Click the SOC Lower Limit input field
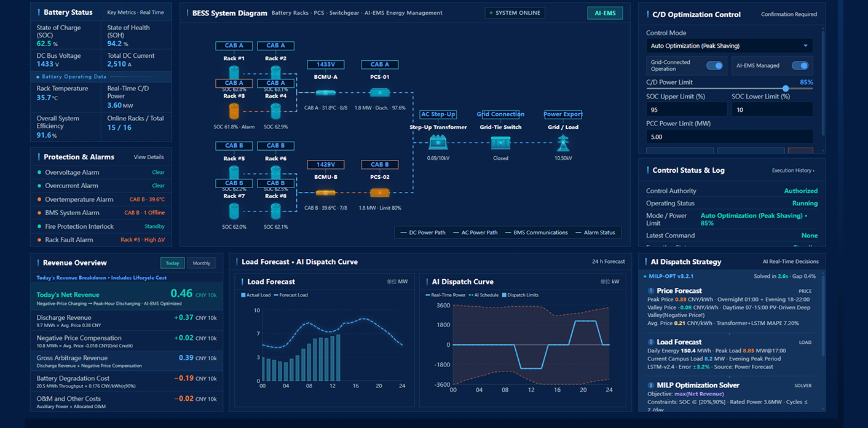Viewport: 868px width, 428px height. 772,109
